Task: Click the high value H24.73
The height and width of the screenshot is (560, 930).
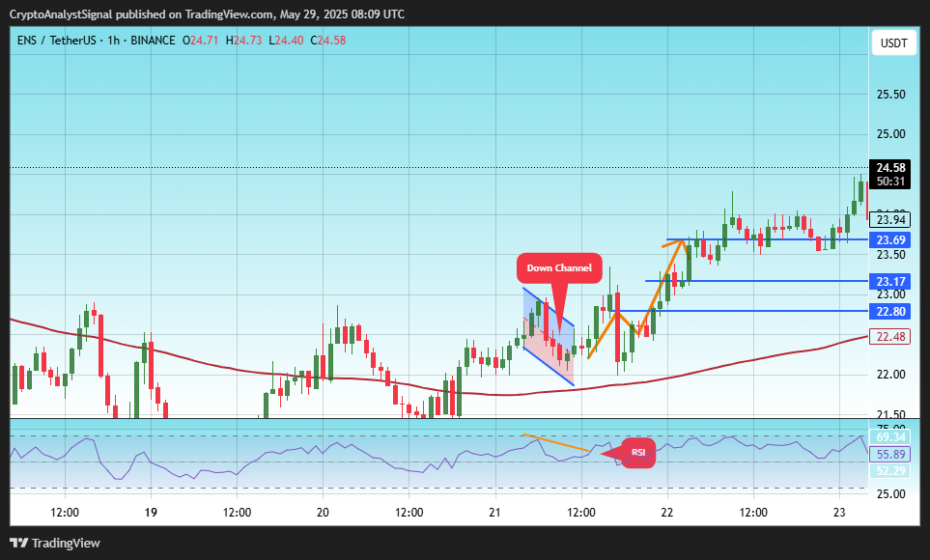Action: pos(243,41)
